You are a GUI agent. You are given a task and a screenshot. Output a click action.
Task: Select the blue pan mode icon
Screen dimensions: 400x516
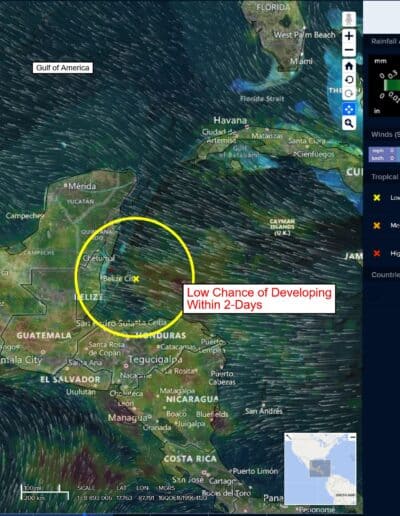349,109
